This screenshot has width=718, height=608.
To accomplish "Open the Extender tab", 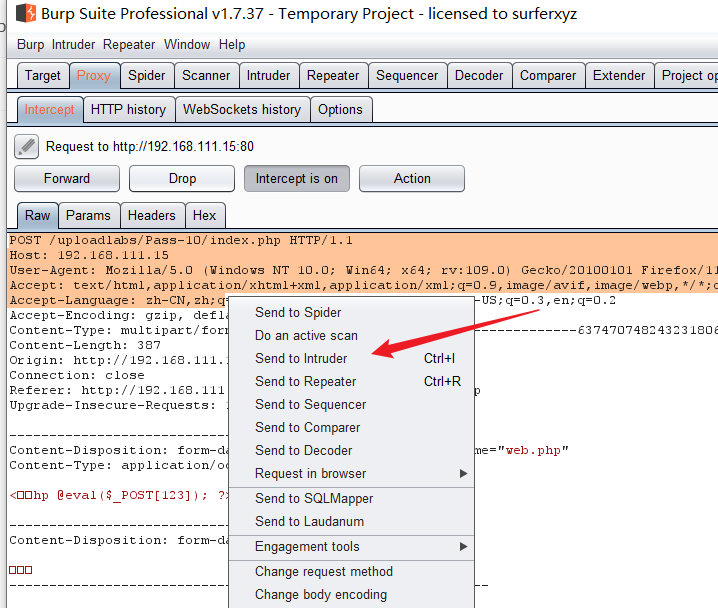I will (x=619, y=76).
